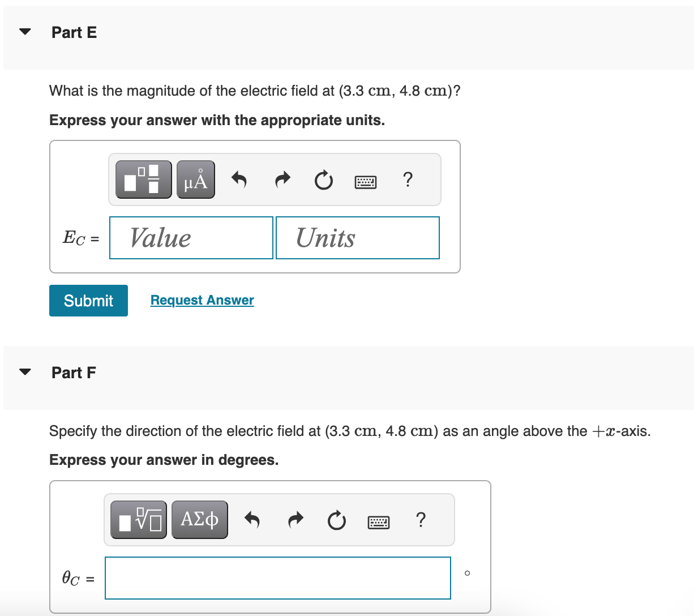Click the Submit button
This screenshot has width=694, height=616.
click(88, 300)
